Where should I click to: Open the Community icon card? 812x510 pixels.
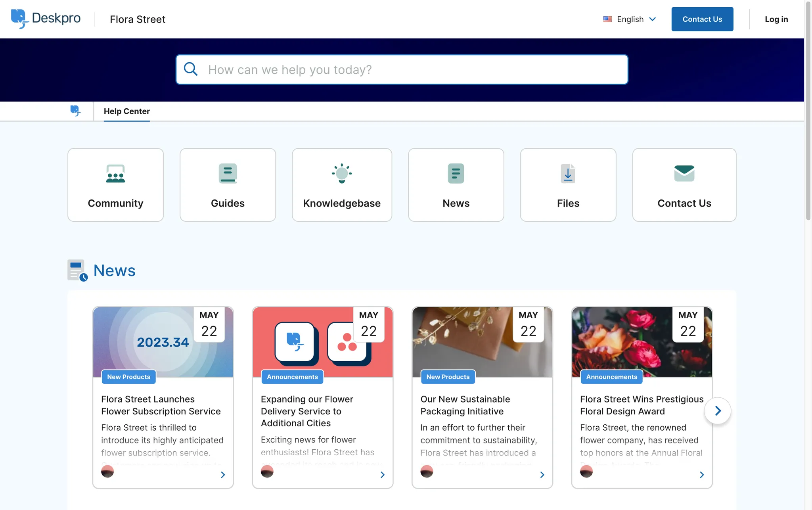[x=115, y=173]
